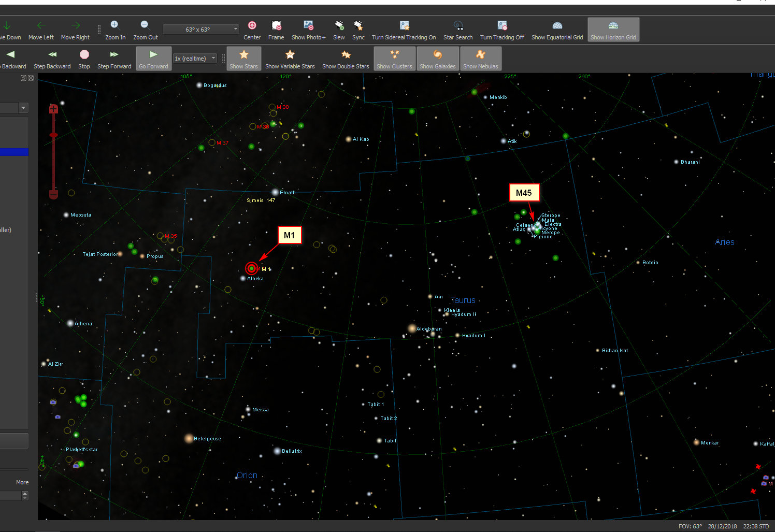Click the date 28/12/2018 in status bar
Viewport: 775px width, 532px height.
[x=722, y=526]
